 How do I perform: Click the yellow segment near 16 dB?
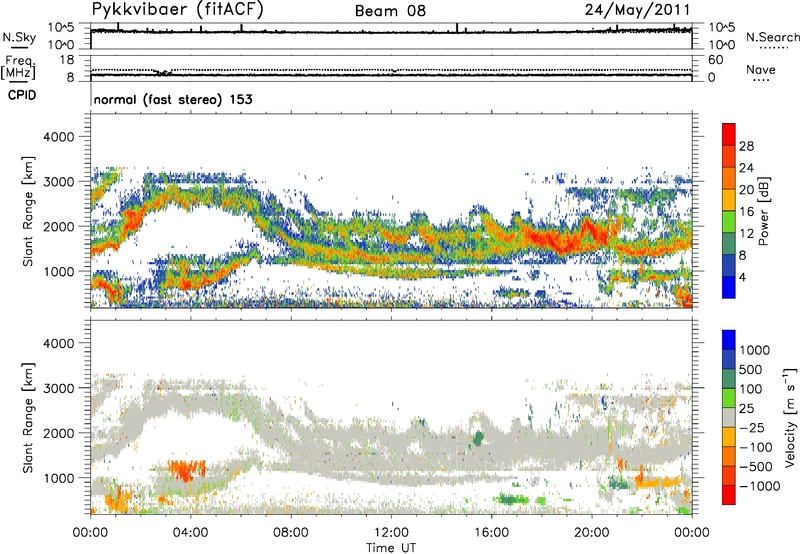pos(729,199)
